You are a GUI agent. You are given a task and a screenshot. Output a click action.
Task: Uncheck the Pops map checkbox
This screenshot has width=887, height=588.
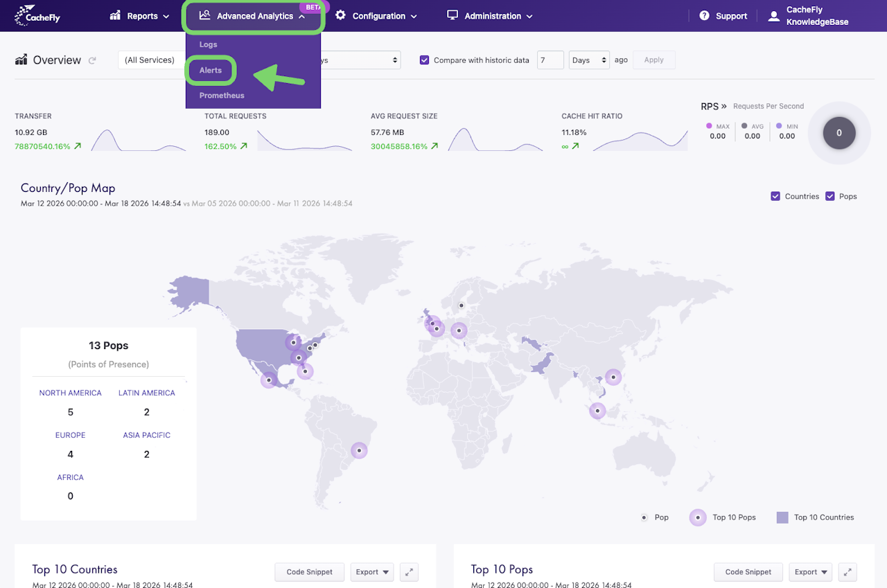coord(829,197)
